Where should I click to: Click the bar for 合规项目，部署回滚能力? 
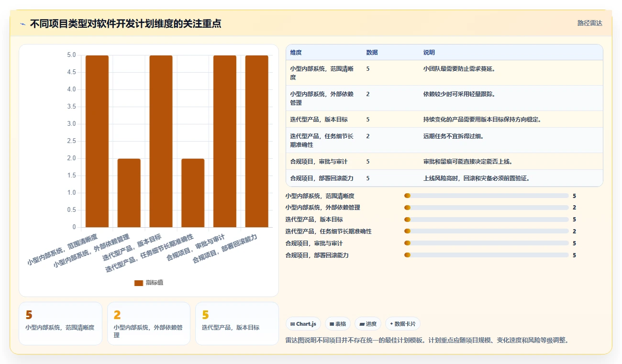pos(257,141)
